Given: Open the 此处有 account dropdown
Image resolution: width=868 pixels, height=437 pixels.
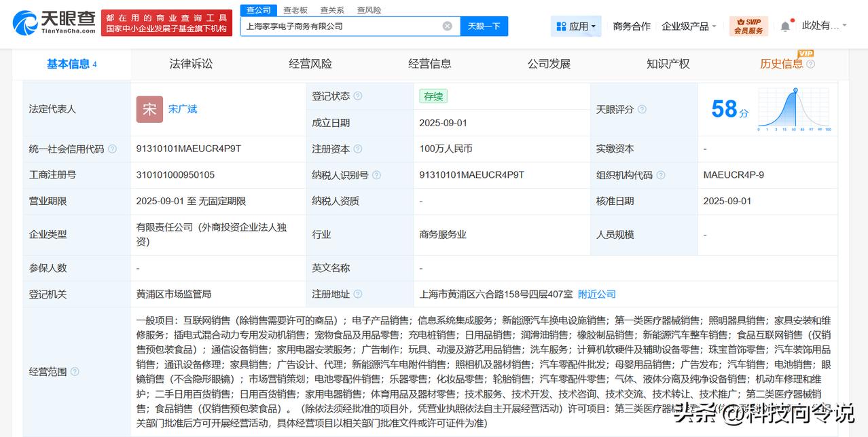Looking at the screenshot, I should (x=825, y=26).
